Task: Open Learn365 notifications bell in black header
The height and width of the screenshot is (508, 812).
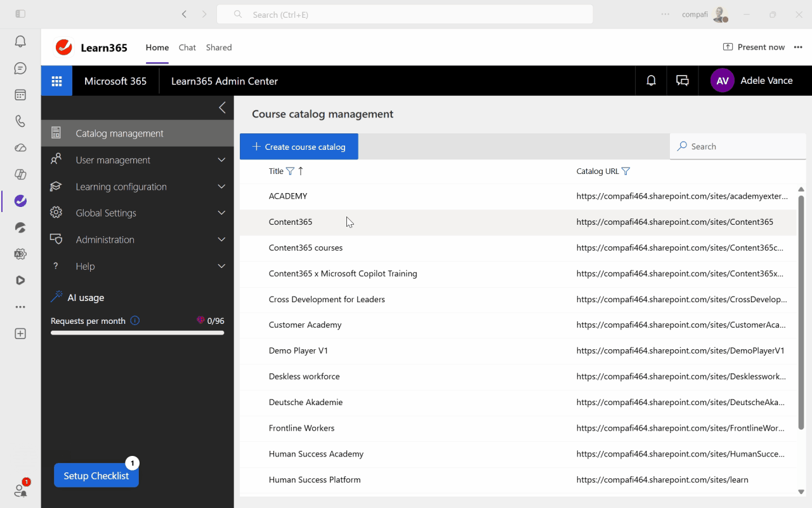Action: tap(651, 81)
